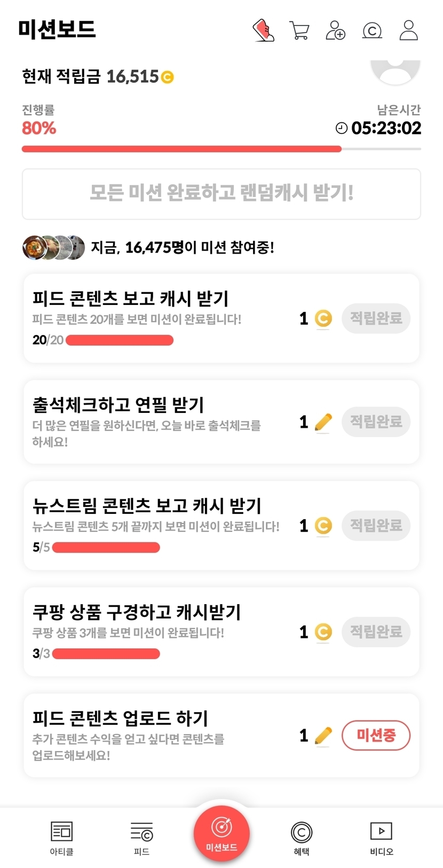This screenshot has height=868, width=443.
Task: Switch to the 아티클 tab
Action: 61,838
